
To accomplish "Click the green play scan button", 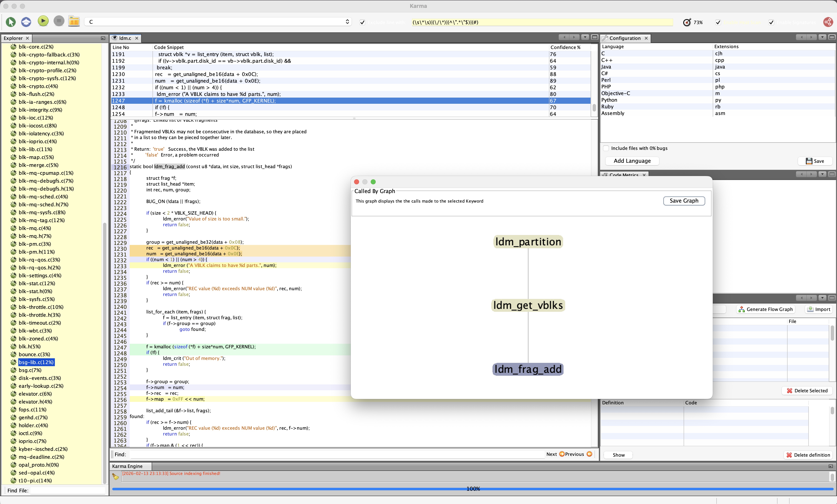I will [x=43, y=21].
